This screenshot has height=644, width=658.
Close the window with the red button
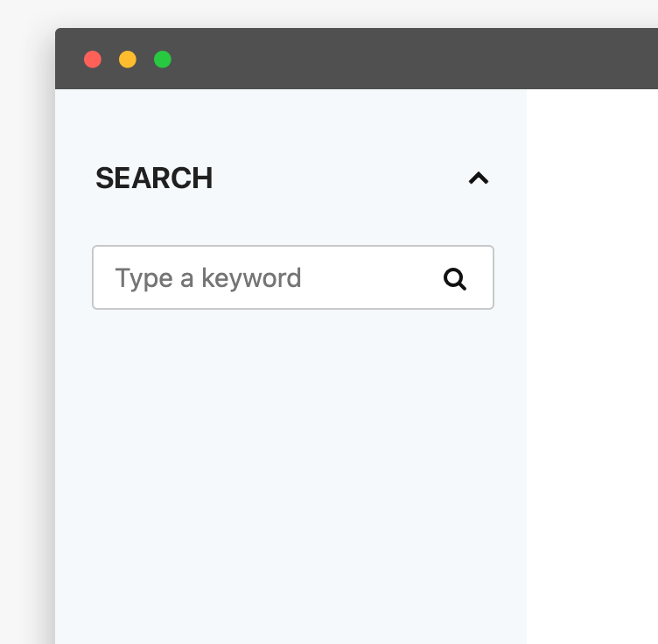(x=93, y=59)
